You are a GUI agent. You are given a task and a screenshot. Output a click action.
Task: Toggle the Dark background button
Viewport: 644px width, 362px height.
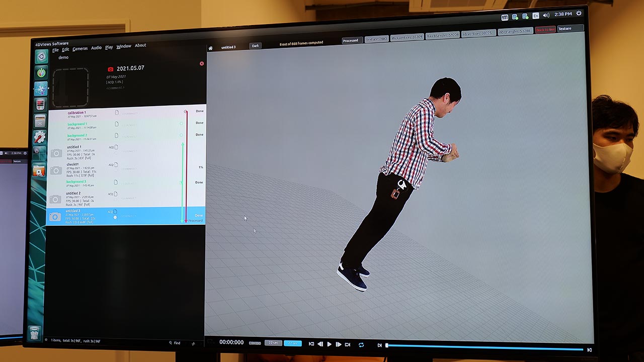pos(255,46)
